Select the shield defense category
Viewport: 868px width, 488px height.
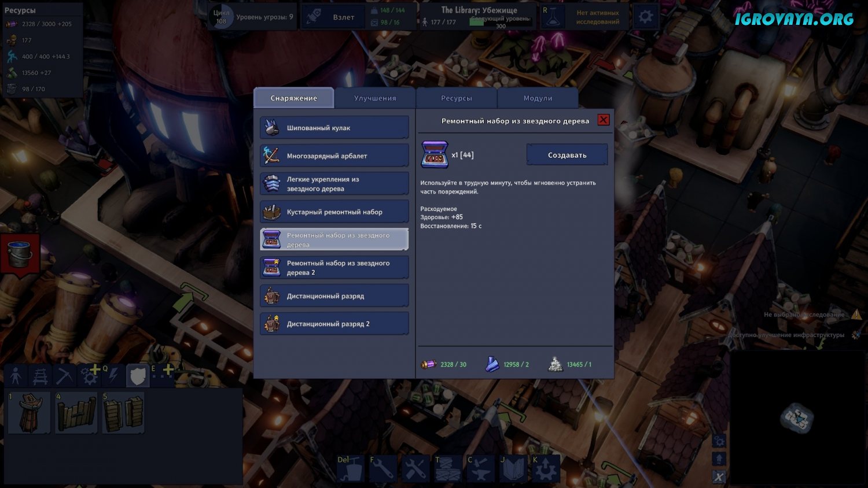[138, 376]
